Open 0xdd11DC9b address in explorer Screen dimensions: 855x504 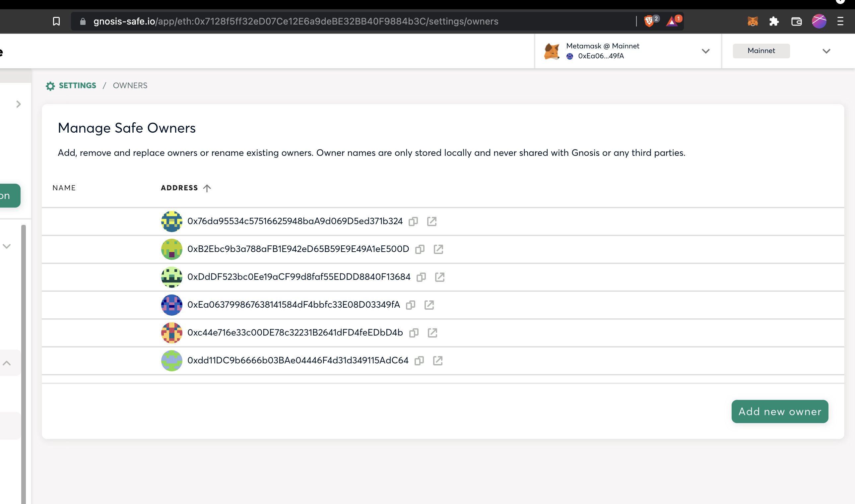[437, 361]
